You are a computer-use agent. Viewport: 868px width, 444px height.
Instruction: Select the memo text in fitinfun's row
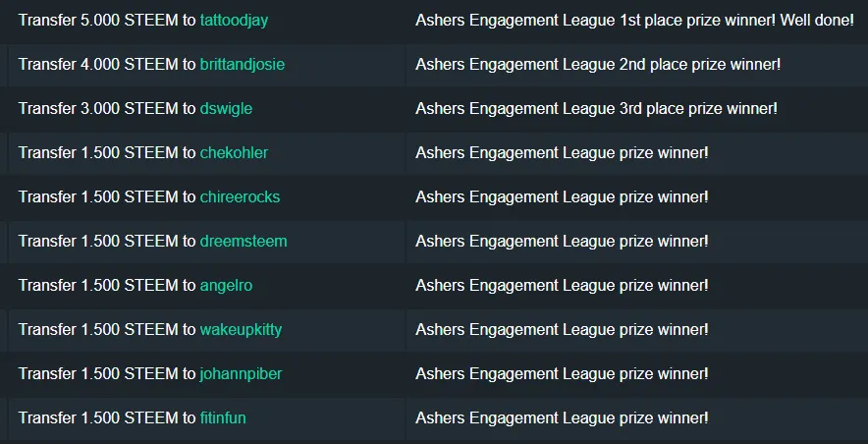point(562,418)
